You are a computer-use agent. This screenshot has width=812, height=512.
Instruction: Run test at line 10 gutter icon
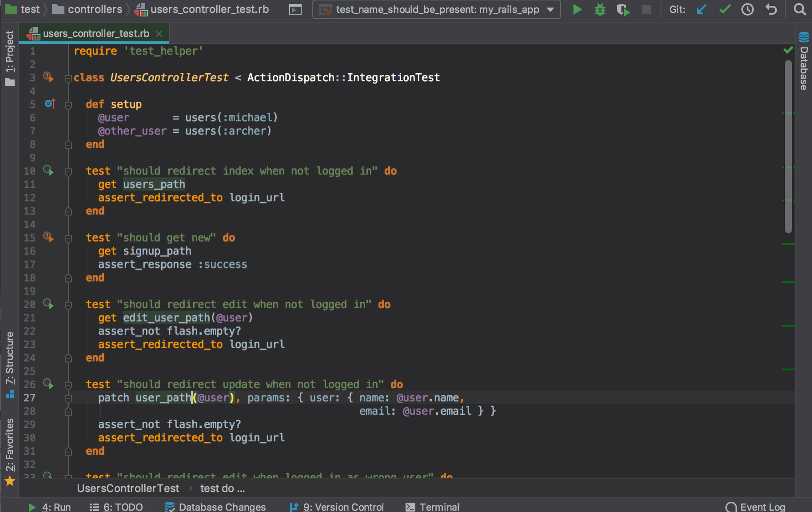(x=48, y=171)
